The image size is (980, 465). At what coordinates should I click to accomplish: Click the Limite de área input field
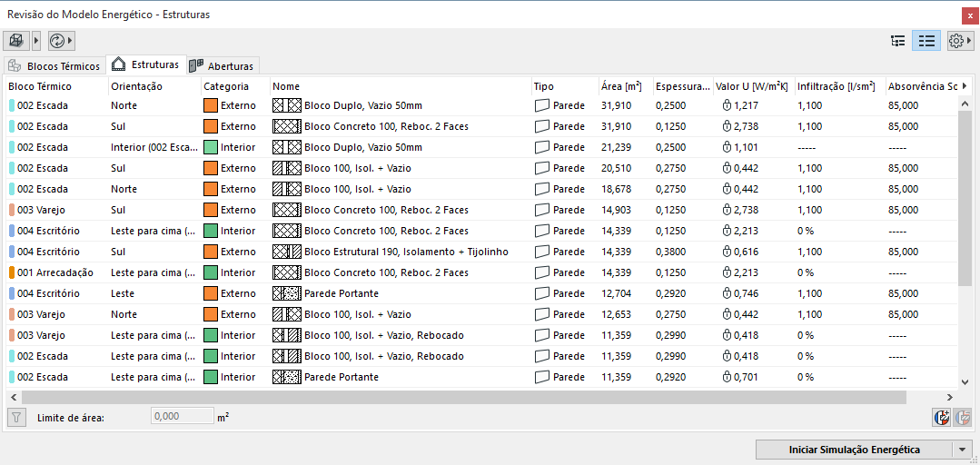(x=181, y=417)
